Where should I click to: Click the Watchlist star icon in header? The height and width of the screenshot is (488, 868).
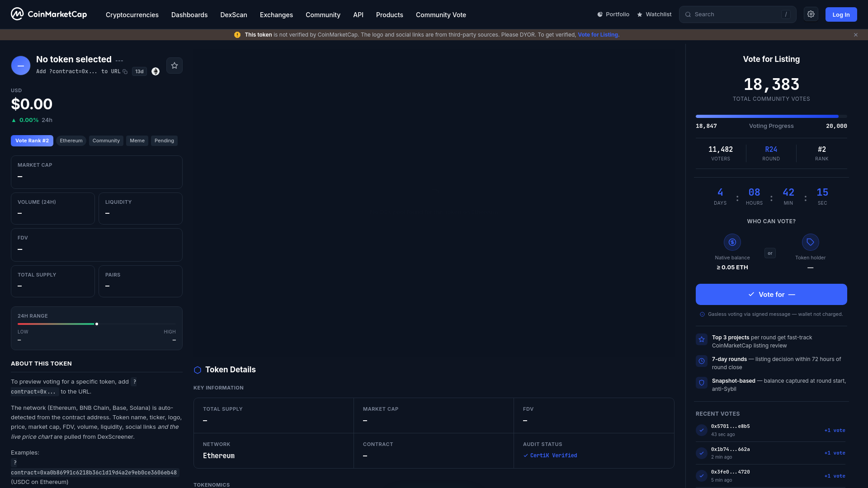[640, 14]
